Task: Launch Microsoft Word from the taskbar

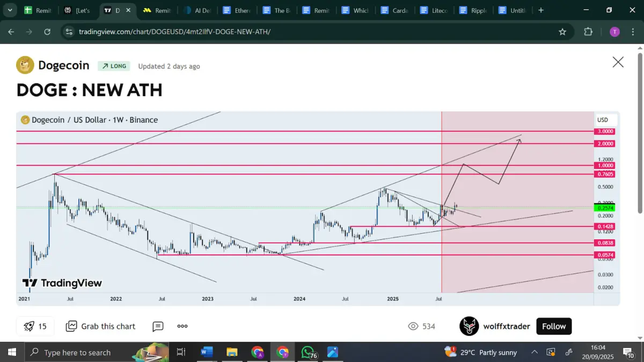Action: coord(207,352)
